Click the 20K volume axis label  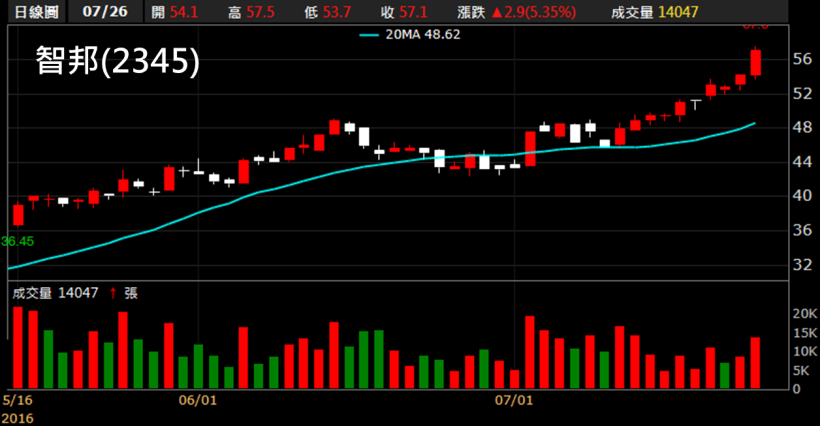coord(805,314)
